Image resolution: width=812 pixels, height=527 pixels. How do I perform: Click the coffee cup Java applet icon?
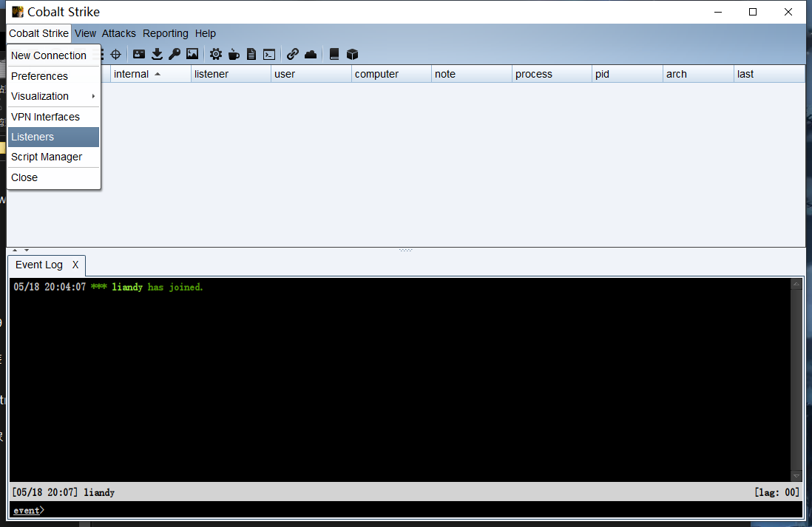pos(234,54)
